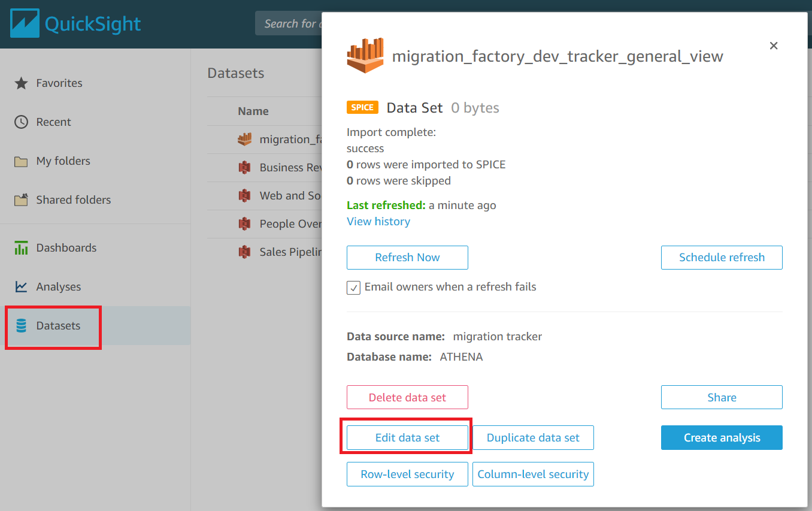
Task: Click the Dashboards bar chart icon
Action: pyautogui.click(x=22, y=248)
